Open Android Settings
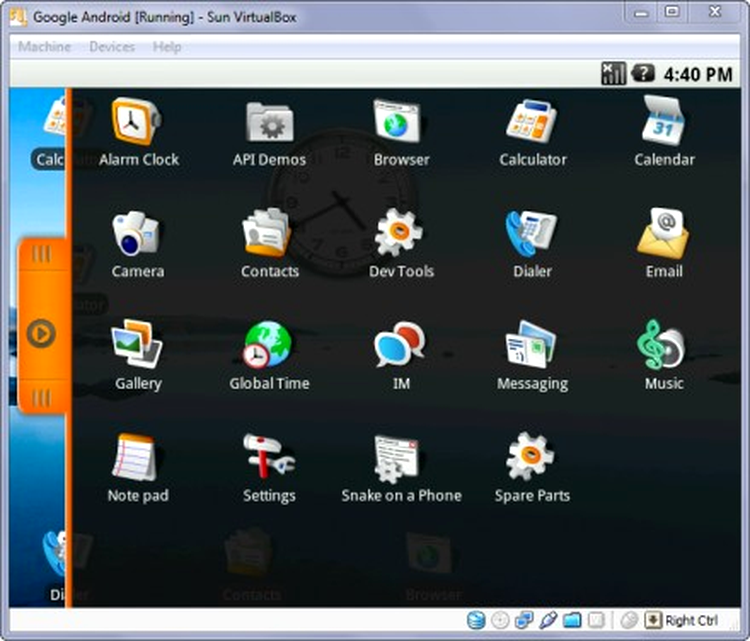Screen dimensions: 750x641 269,468
